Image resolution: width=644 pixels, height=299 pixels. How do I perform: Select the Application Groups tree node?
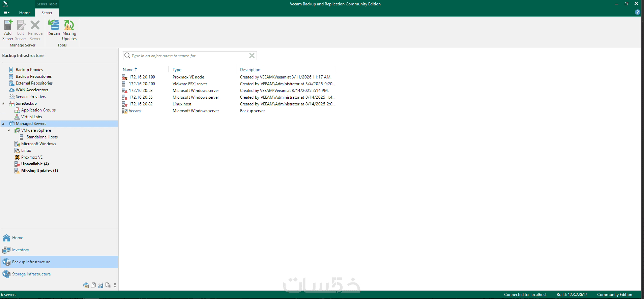point(38,110)
